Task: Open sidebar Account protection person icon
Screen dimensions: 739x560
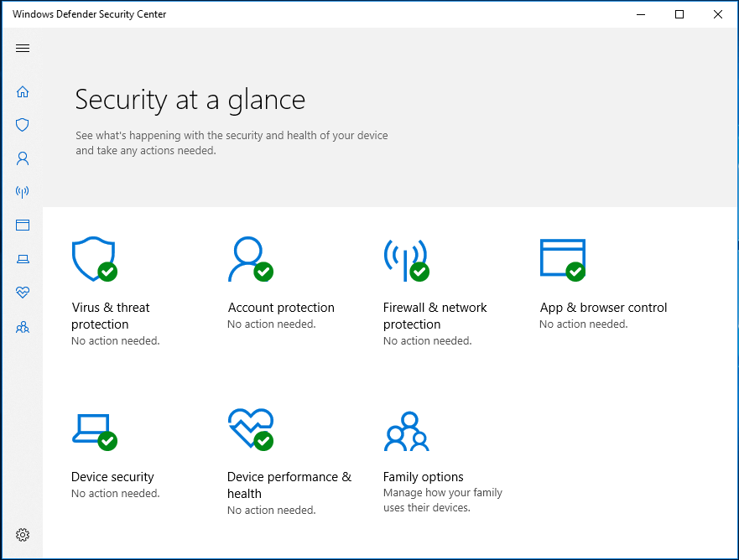Action: (23, 158)
